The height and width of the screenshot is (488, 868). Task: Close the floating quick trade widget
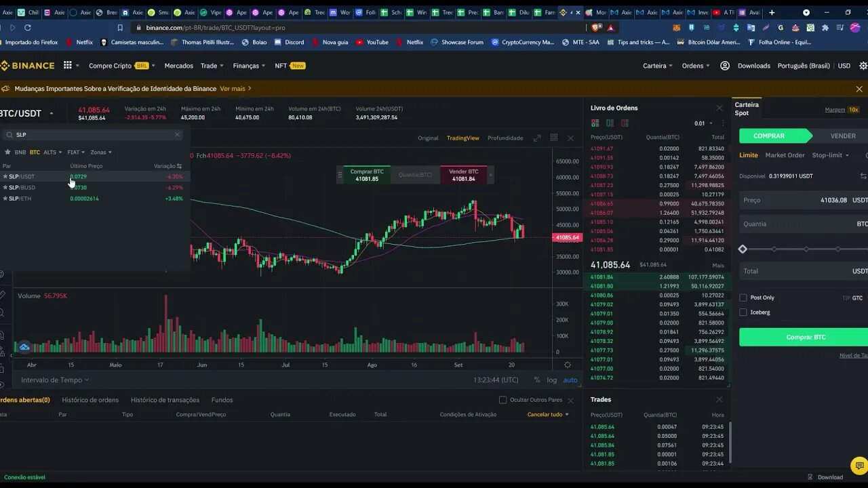(x=490, y=175)
